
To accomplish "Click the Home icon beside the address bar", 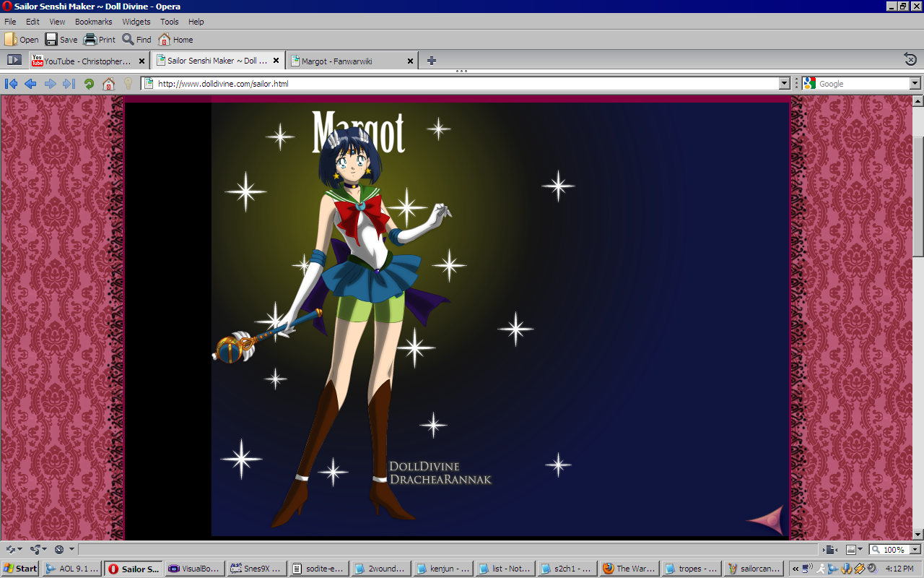I will point(108,84).
